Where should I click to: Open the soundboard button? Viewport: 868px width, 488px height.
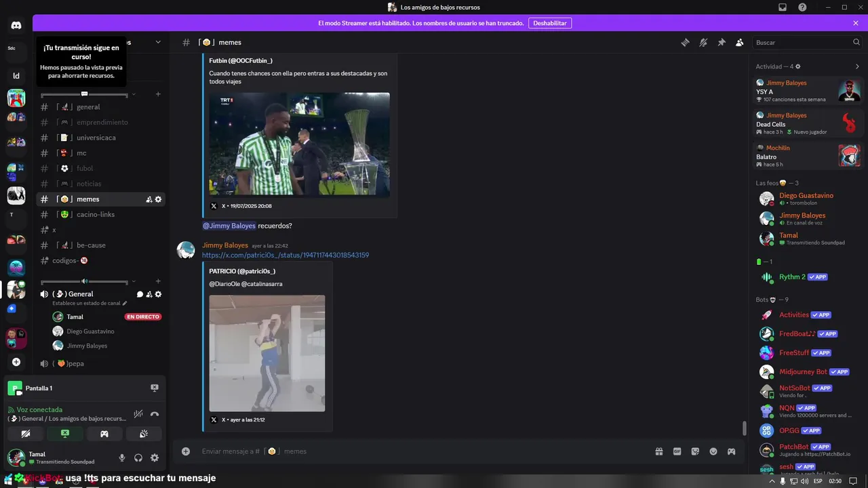coord(144,434)
